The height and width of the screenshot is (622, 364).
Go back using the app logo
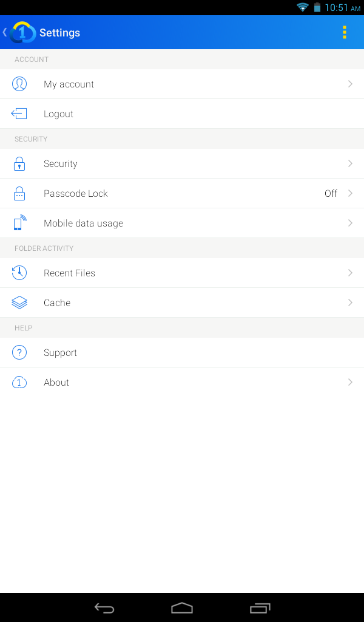[21, 32]
